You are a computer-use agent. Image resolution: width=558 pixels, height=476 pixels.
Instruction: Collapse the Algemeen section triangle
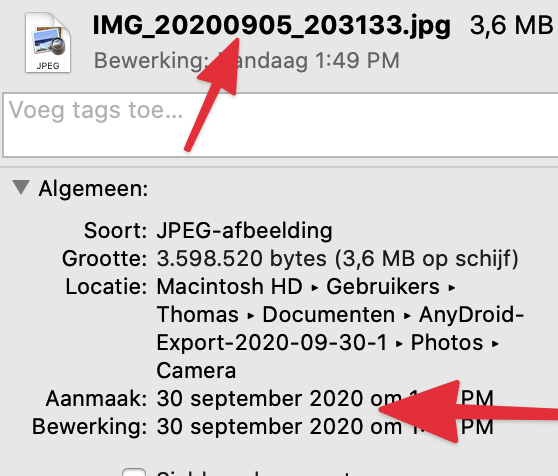[21, 187]
